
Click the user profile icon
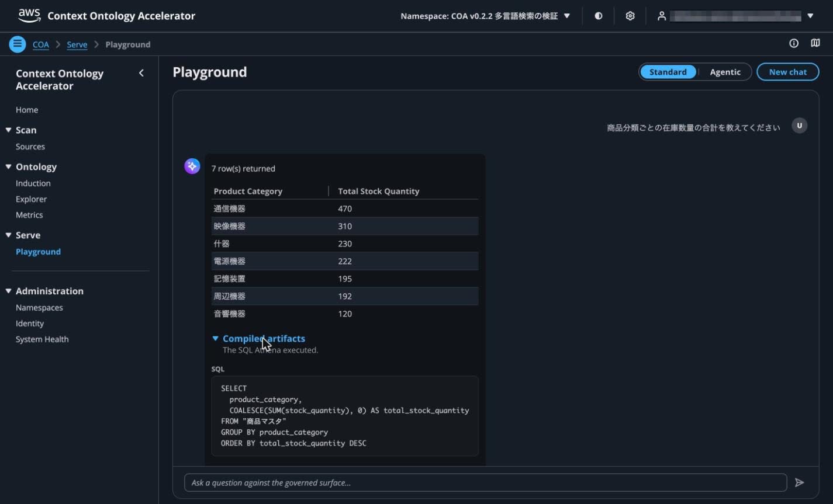coord(662,16)
